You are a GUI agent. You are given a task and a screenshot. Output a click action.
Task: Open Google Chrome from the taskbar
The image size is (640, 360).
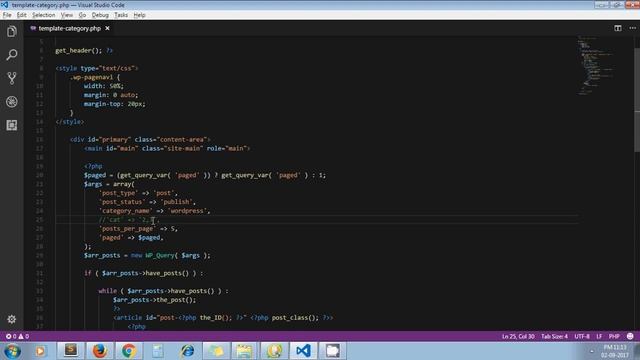[x=129, y=351]
